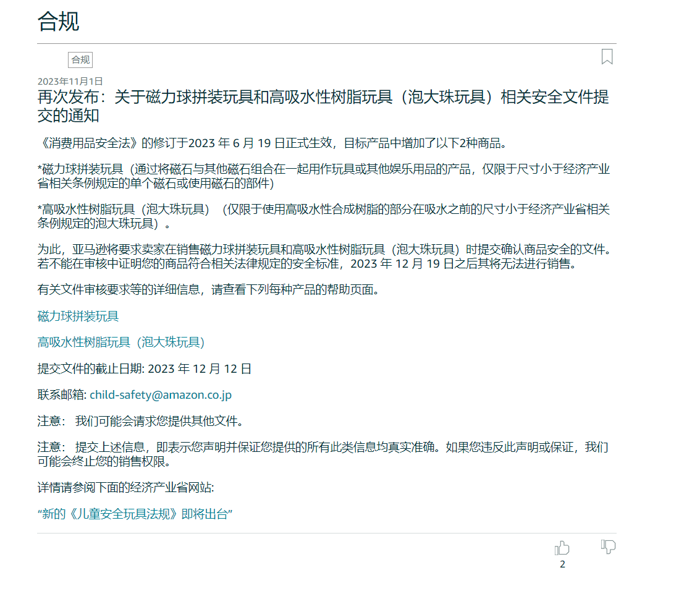This screenshot has width=700, height=591.
Task: Click the 提交文件的截止日期 deadline line
Action: [x=145, y=369]
